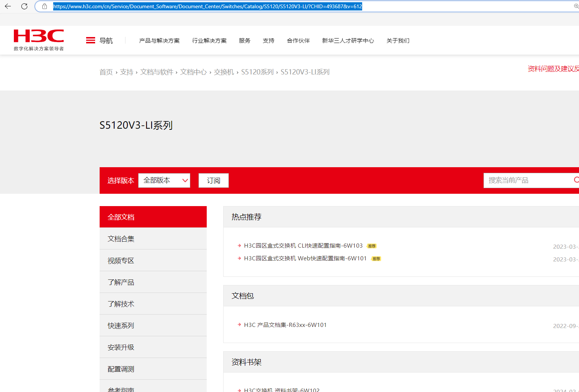Image resolution: width=579 pixels, height=392 pixels.
Task: Click S5120系列 breadcrumb
Action: point(257,72)
